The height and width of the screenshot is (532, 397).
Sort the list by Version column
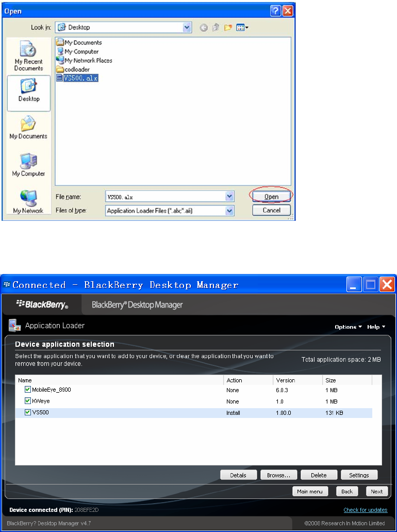click(297, 380)
